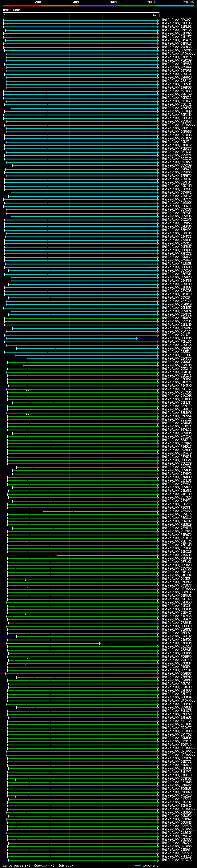The height and width of the screenshot is (868, 197).
Task: Select the UniRef100_Q76EH0 label
Action: pyautogui.click(x=177, y=677)
